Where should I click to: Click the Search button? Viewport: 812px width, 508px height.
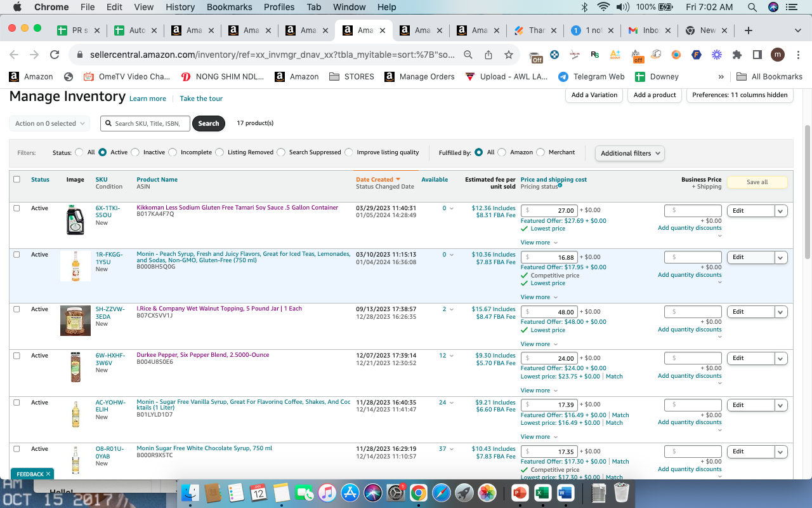(209, 124)
